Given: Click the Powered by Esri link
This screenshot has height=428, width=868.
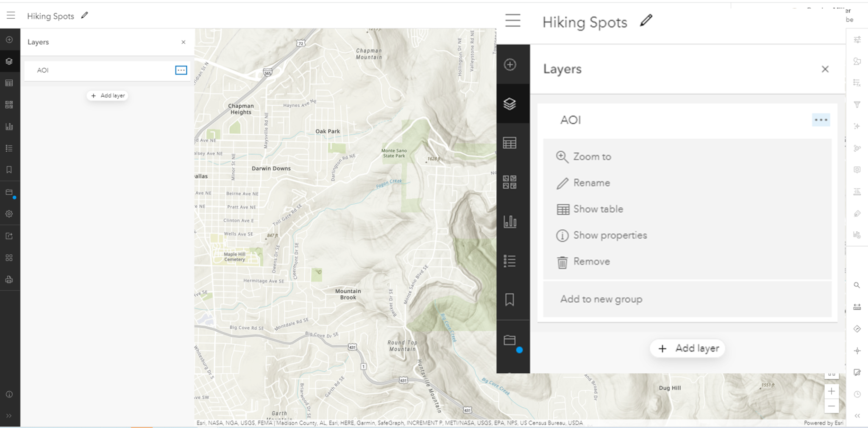Looking at the screenshot, I should click(x=823, y=423).
